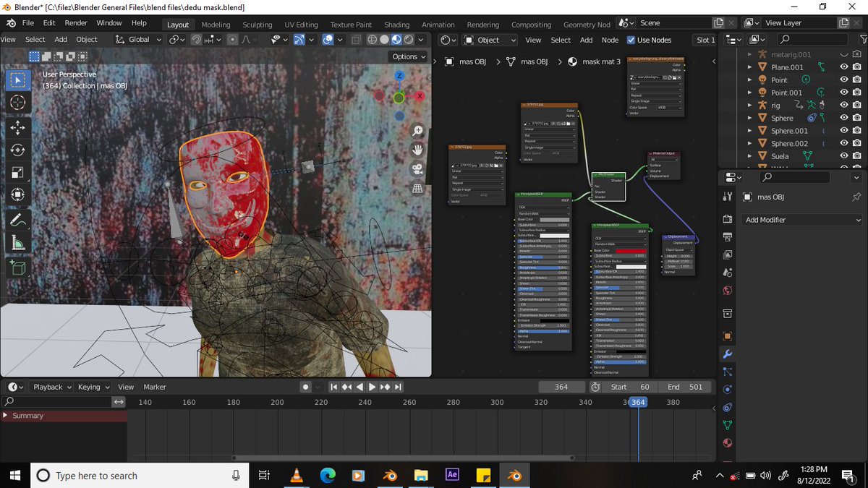Switch to the Sculpting workspace tab

point(258,24)
